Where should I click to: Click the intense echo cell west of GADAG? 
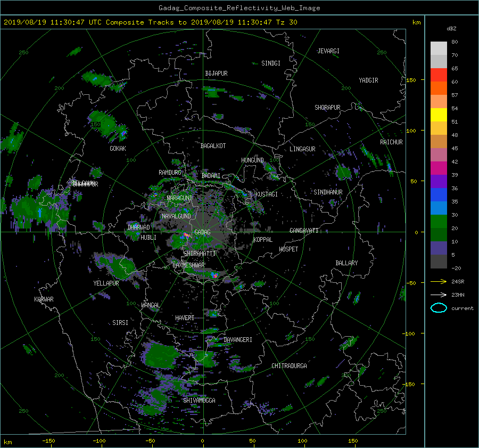185,235
